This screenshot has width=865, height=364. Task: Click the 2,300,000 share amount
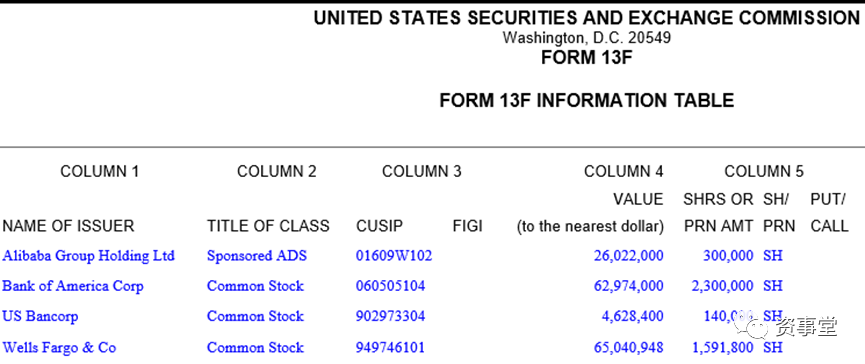click(x=722, y=286)
